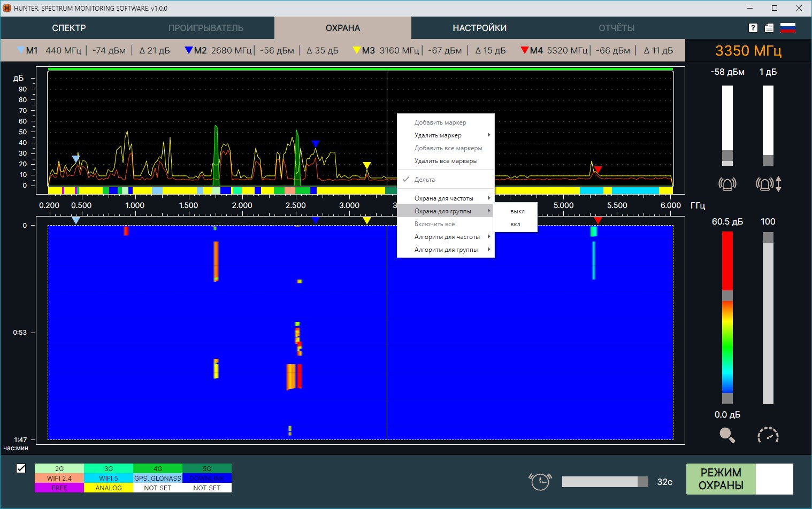Uncheck the band legend checkbox
812x509 pixels.
point(21,468)
